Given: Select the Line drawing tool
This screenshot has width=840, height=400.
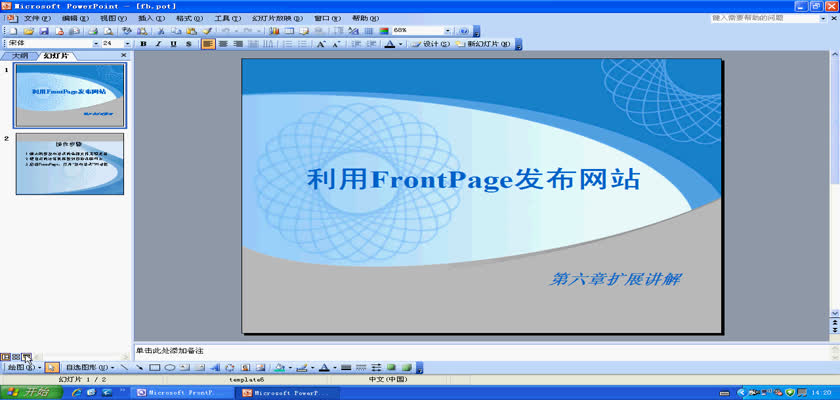Looking at the screenshot, I should coord(124,368).
